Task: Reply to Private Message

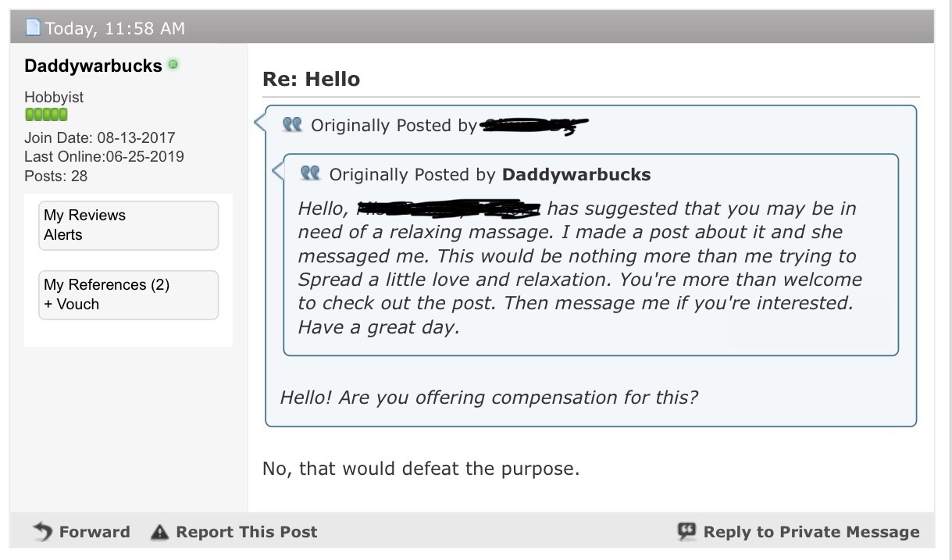Action: coord(811,532)
